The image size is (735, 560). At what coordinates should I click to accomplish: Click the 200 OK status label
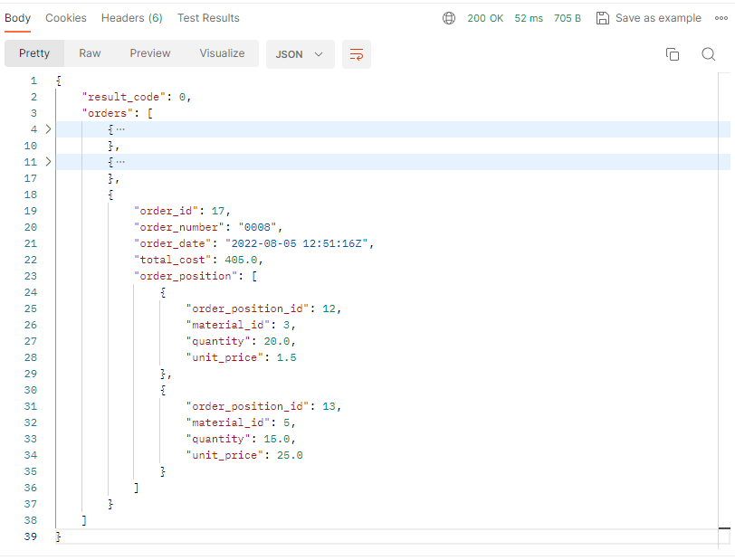(487, 18)
